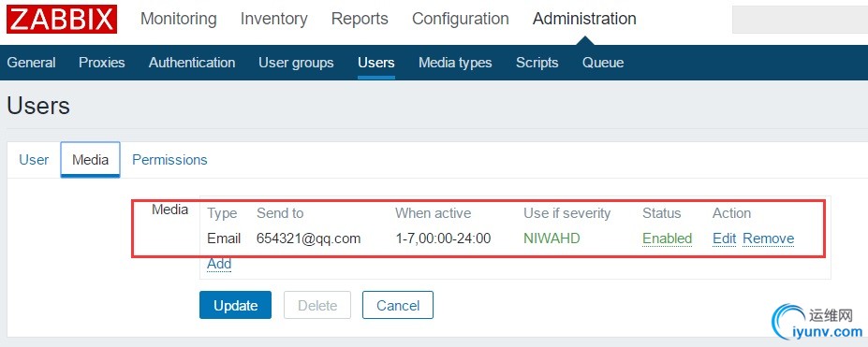Open the Queue section

(603, 63)
